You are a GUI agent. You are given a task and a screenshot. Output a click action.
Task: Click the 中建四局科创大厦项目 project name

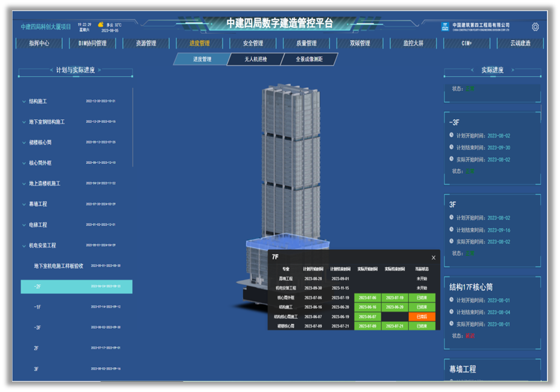pos(46,27)
